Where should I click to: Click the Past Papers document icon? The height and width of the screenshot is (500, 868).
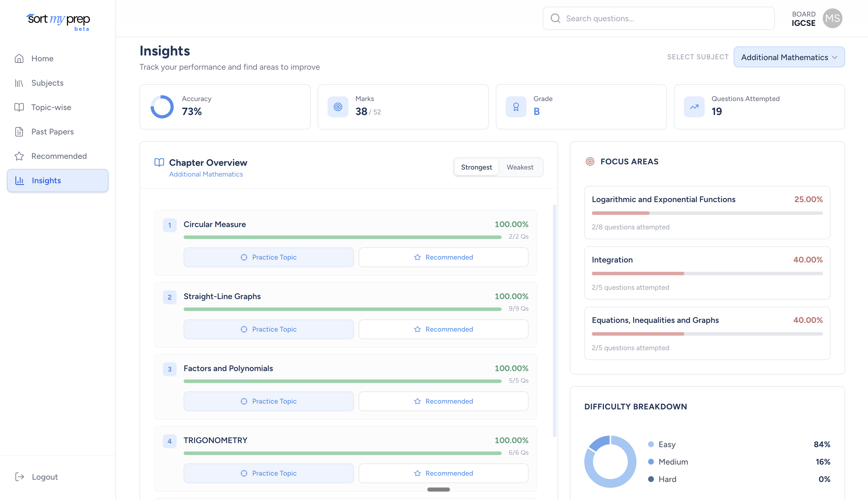(19, 132)
